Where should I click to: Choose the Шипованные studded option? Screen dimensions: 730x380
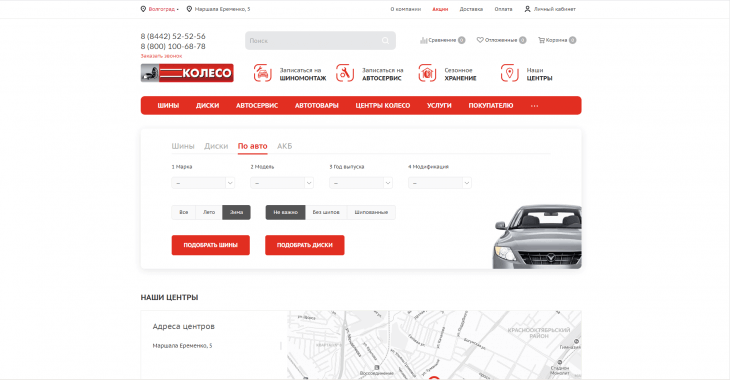click(x=371, y=212)
